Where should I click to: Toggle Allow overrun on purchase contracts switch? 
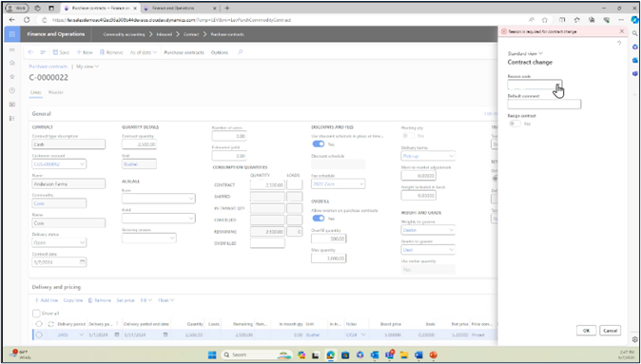tap(319, 219)
